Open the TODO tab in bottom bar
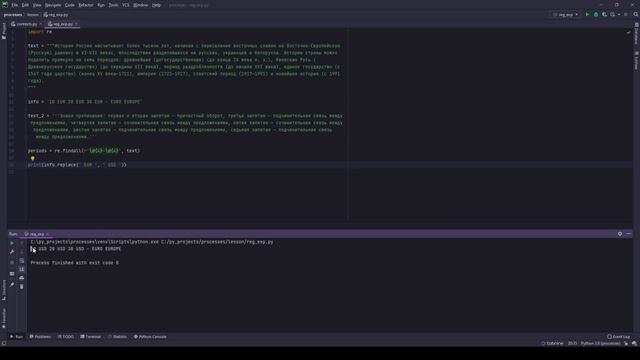This screenshot has height=360, width=640. pos(66,337)
